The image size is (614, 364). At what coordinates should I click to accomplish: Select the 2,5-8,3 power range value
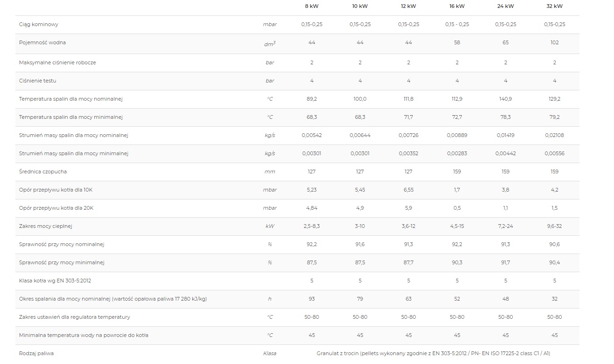pyautogui.click(x=312, y=226)
